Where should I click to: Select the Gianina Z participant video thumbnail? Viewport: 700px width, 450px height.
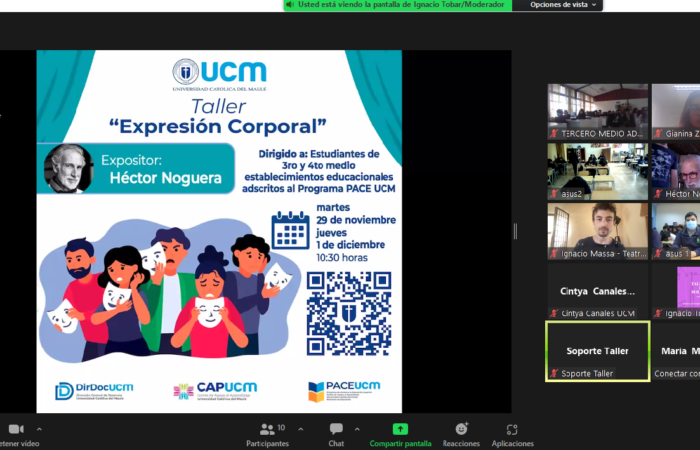pos(676,112)
